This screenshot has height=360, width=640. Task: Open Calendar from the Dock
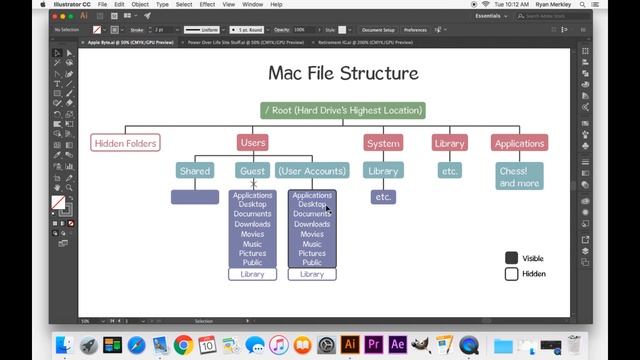[207, 345]
